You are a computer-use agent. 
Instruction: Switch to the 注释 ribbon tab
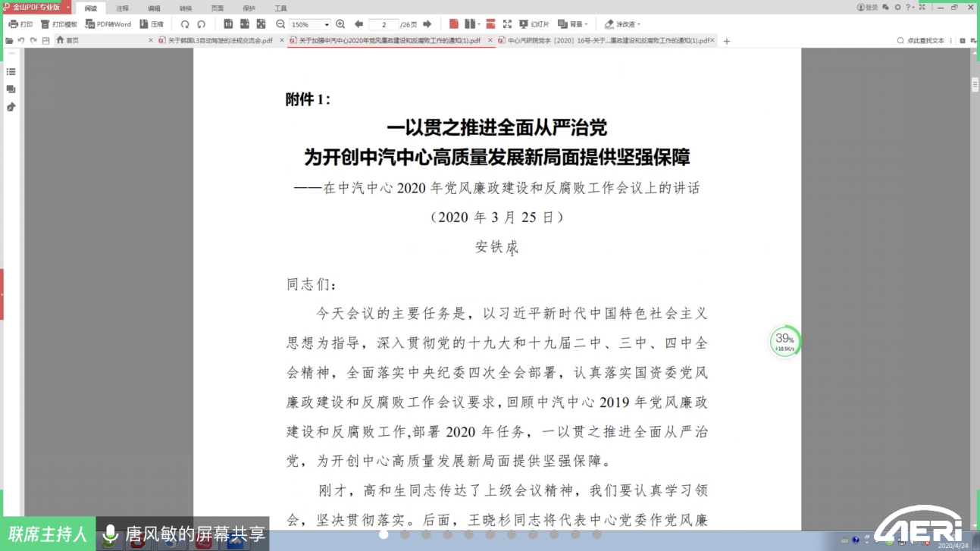pyautogui.click(x=122, y=8)
